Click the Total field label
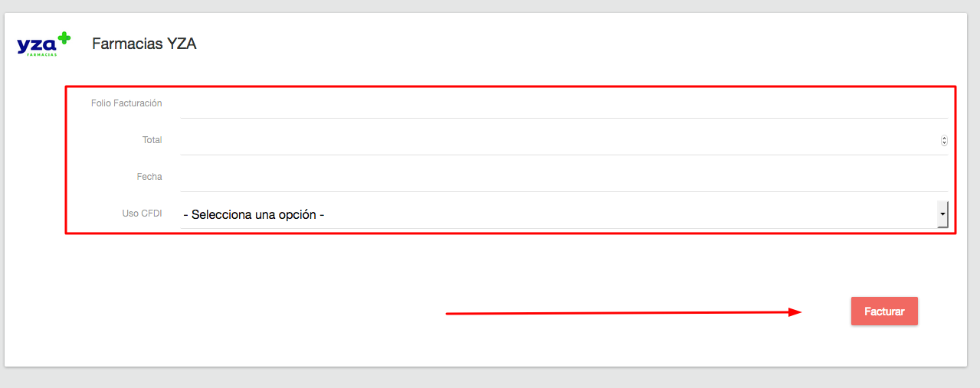Viewport: 980px width, 388px height. 152,140
